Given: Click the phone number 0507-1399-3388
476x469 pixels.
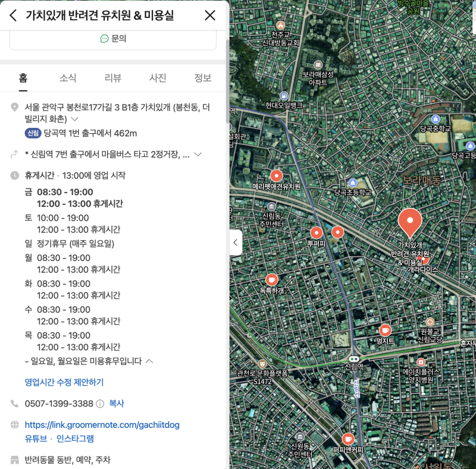Looking at the screenshot, I should (x=59, y=404).
